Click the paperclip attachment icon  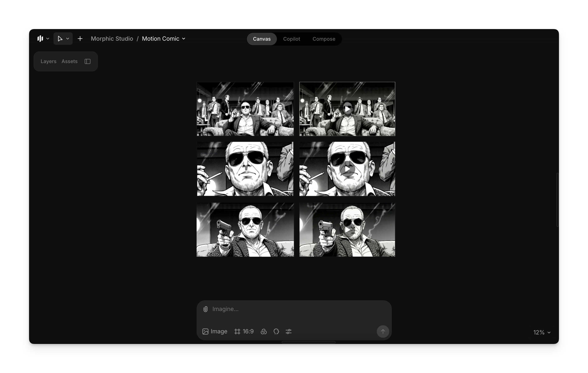(205, 309)
